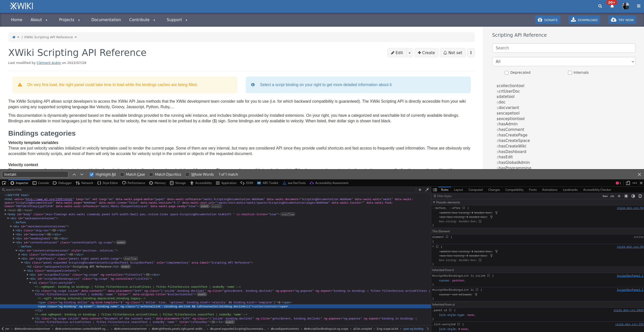
Task: Close the find bar
Action: tap(639, 174)
